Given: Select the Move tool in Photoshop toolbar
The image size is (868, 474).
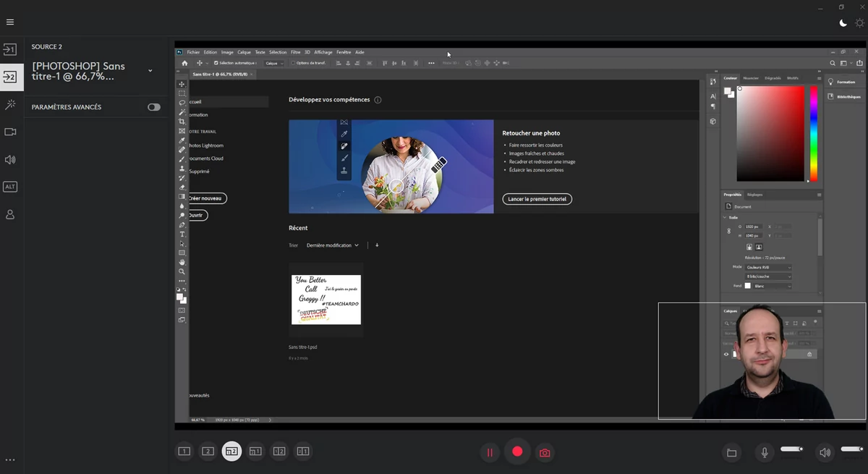Looking at the screenshot, I should (x=182, y=84).
